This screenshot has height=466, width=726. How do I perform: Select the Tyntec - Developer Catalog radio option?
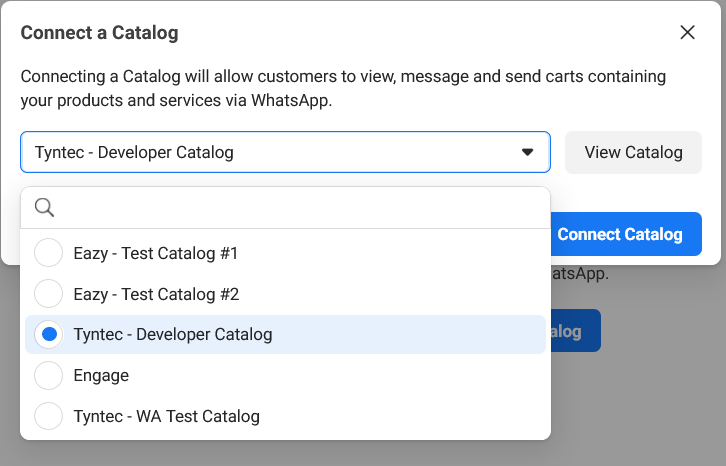[x=49, y=334]
